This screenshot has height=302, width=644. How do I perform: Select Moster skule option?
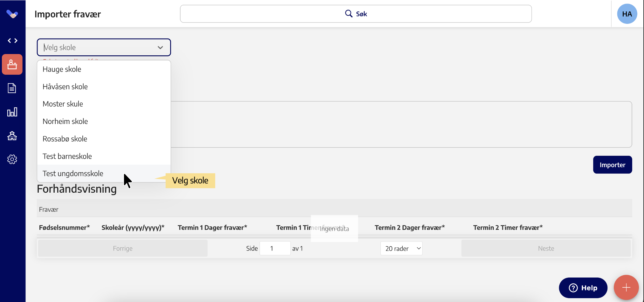click(63, 104)
